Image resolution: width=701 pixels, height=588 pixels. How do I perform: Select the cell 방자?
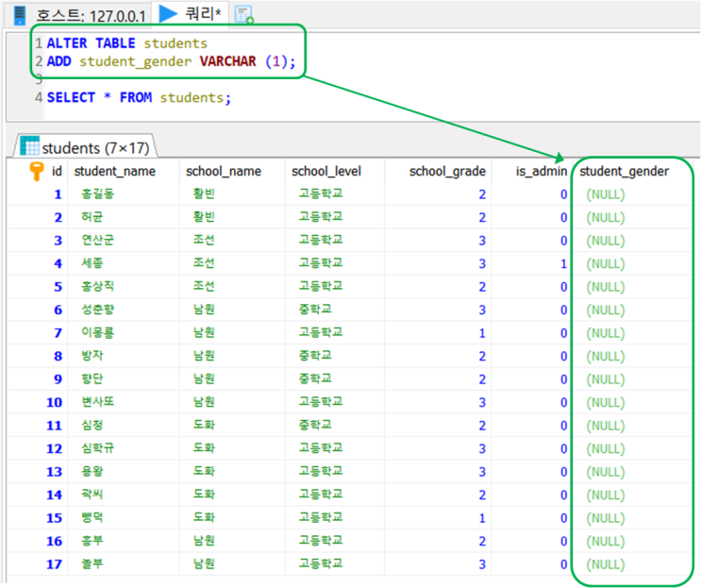[92, 356]
